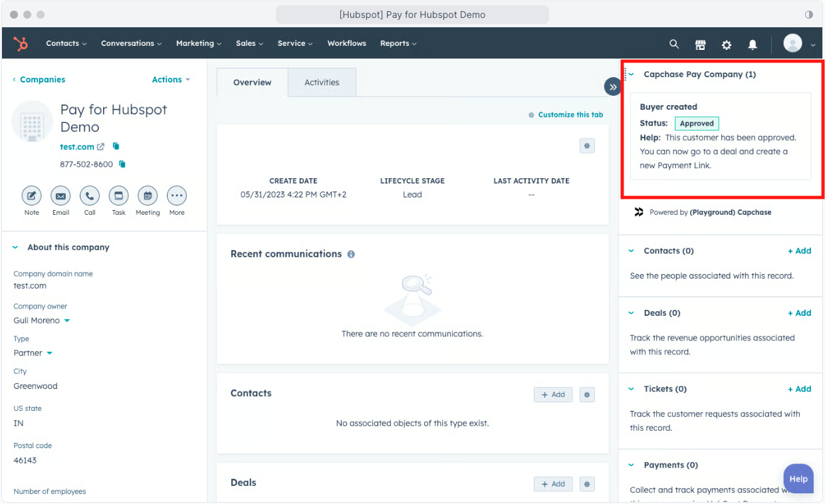This screenshot has height=504, width=825.
Task: Click + Add in sidebar Deals section
Action: pos(800,313)
